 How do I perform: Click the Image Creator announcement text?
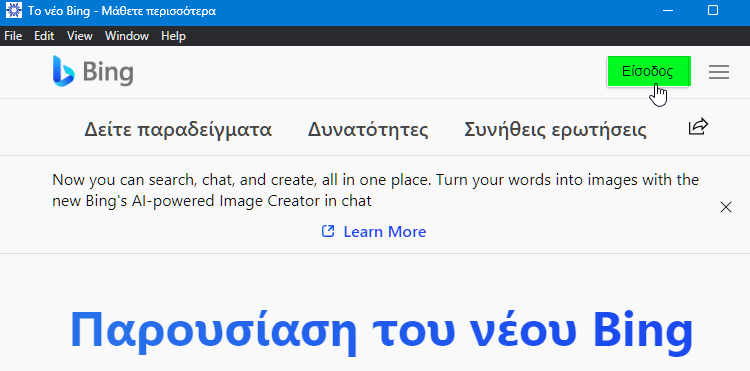point(375,190)
